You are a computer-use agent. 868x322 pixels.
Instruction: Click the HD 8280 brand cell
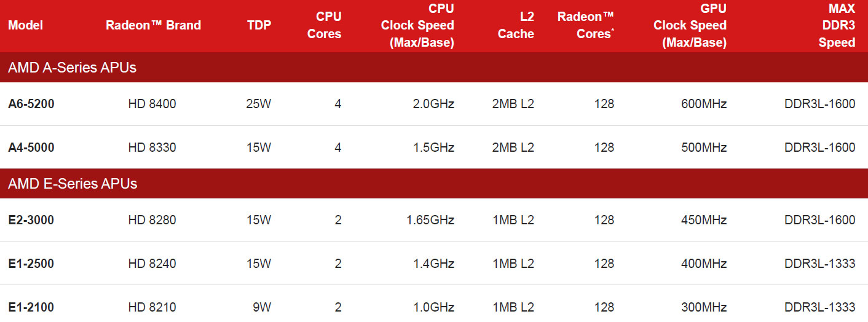tap(152, 220)
